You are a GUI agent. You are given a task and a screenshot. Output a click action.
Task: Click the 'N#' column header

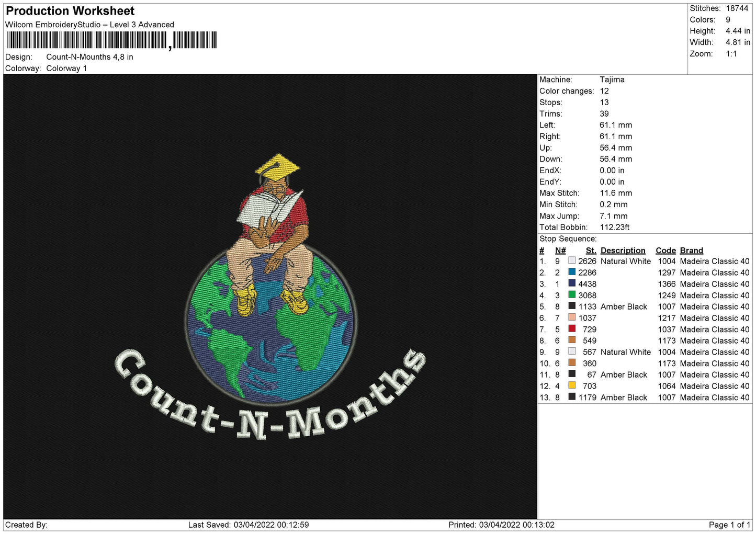tap(560, 251)
